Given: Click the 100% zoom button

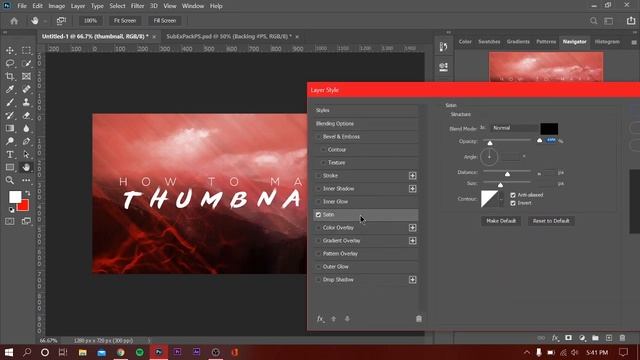Looking at the screenshot, I should click(90, 21).
